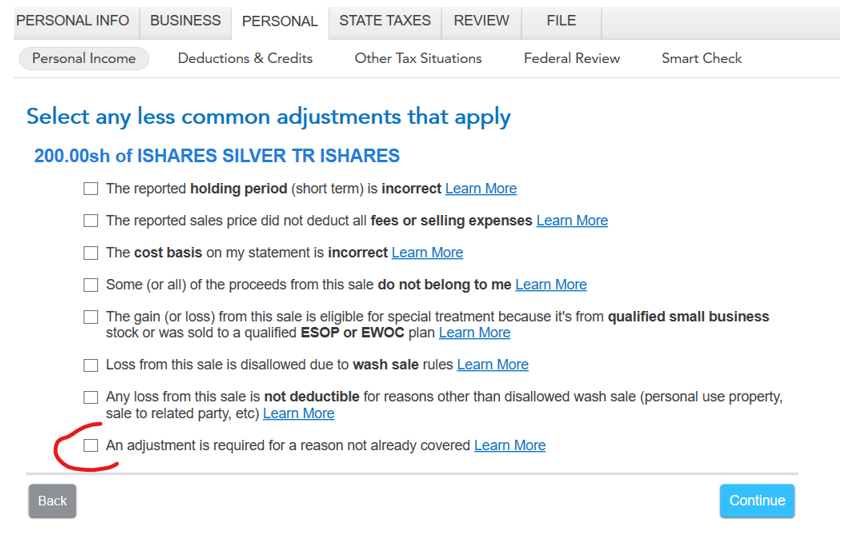860x549 pixels.
Task: Check the incorrect holding period checkbox
Action: [91, 189]
